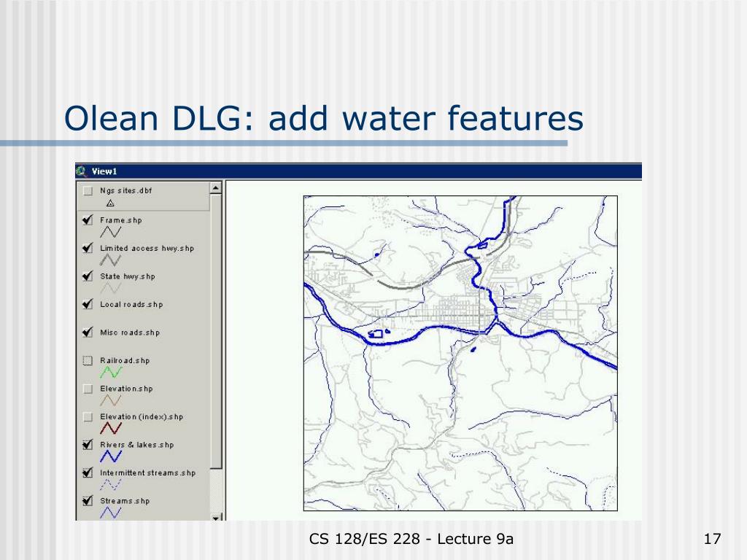747x560 pixels.
Task: Select the Misc roads.shp theme name
Action: tap(130, 332)
